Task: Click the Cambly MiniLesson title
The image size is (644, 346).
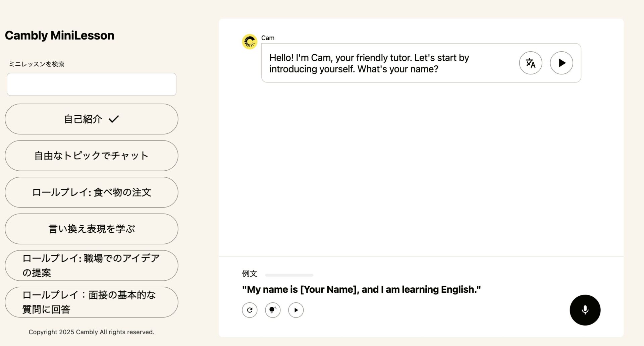Action: pos(60,36)
